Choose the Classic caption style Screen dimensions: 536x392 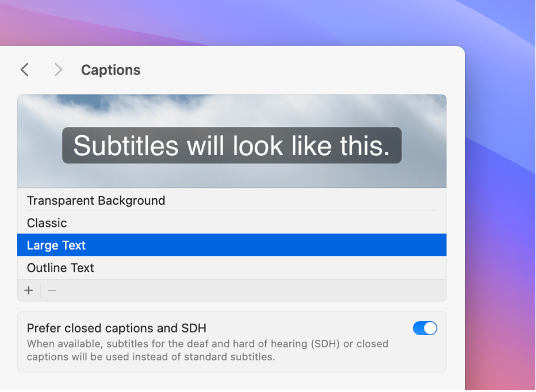point(47,223)
